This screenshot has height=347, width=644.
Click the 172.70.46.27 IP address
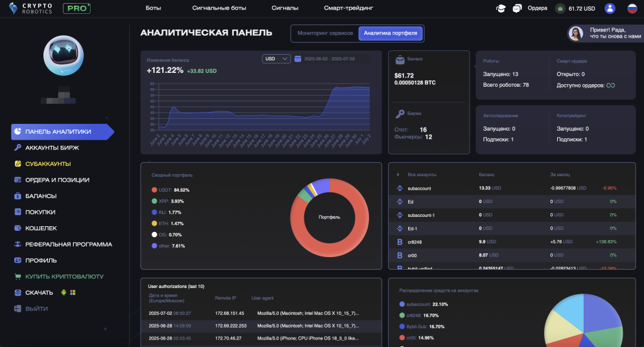tap(228, 338)
